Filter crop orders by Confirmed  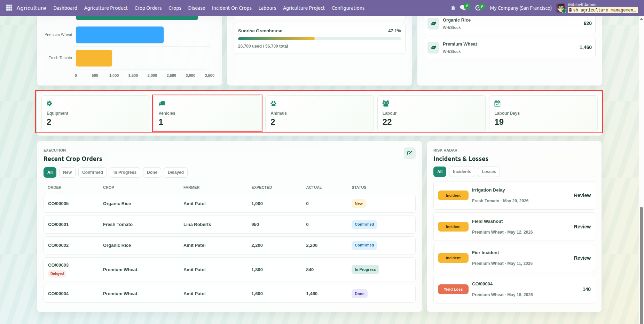click(93, 172)
